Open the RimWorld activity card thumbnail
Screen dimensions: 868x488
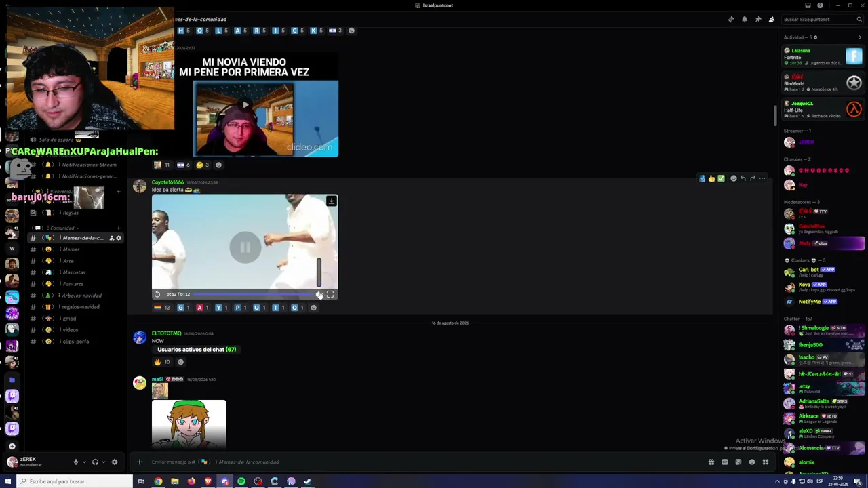click(854, 83)
